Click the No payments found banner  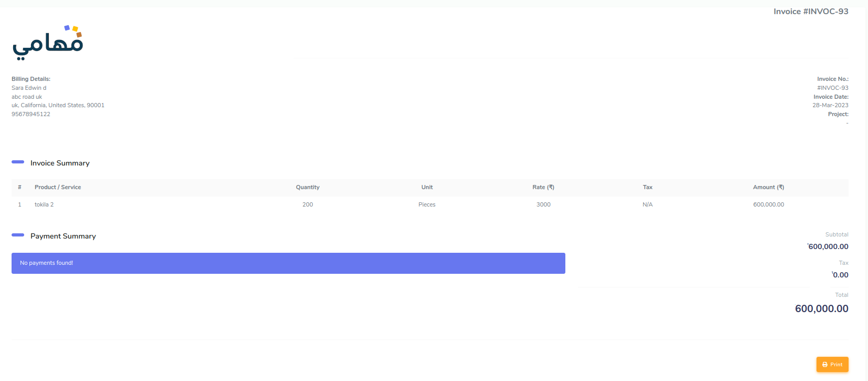[288, 263]
